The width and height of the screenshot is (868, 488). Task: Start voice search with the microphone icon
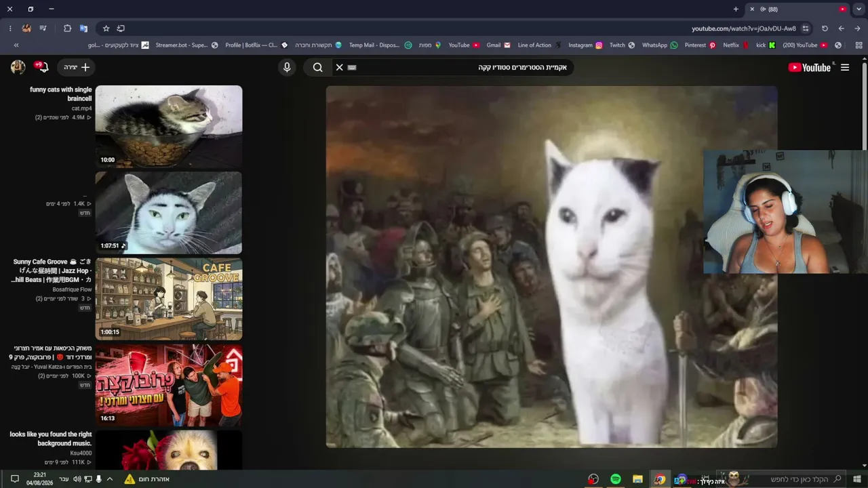point(287,67)
